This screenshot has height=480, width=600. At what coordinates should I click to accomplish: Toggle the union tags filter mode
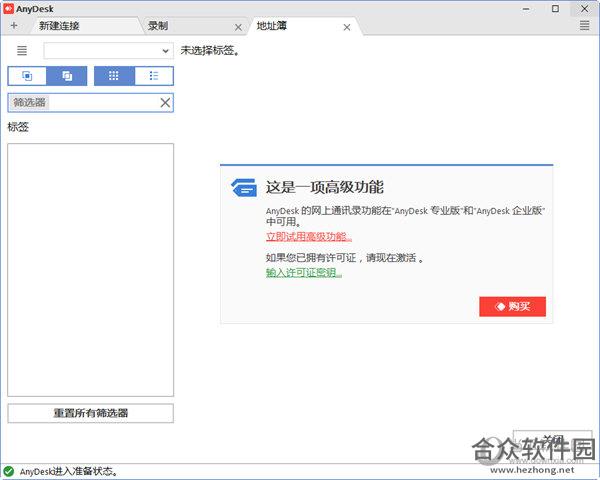(67, 76)
